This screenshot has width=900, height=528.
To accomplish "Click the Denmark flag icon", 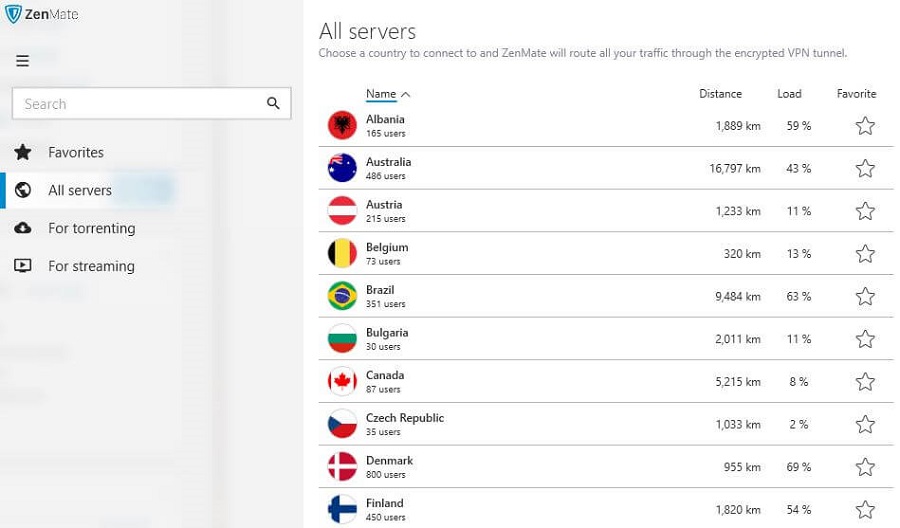I will click(342, 467).
